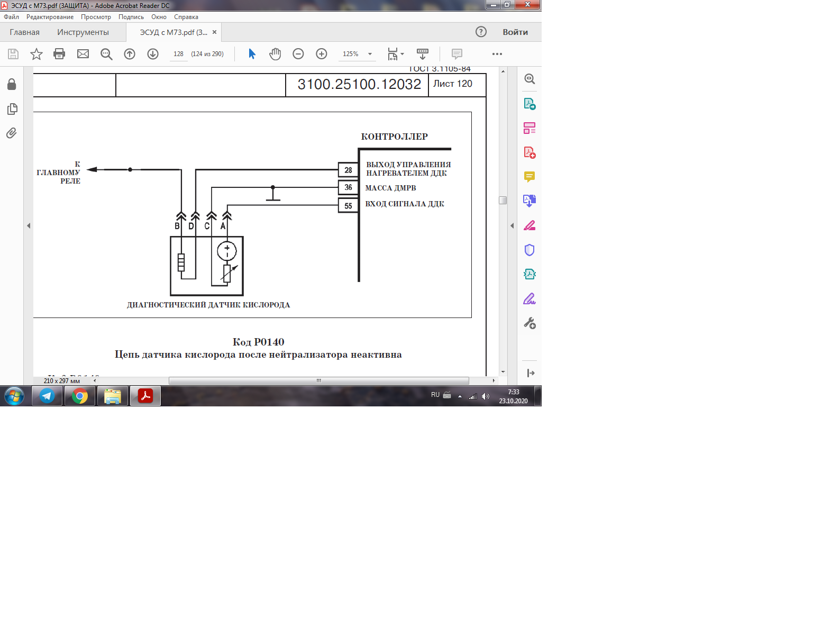Zoom in with the plus icon
840x635 pixels.
(x=322, y=54)
